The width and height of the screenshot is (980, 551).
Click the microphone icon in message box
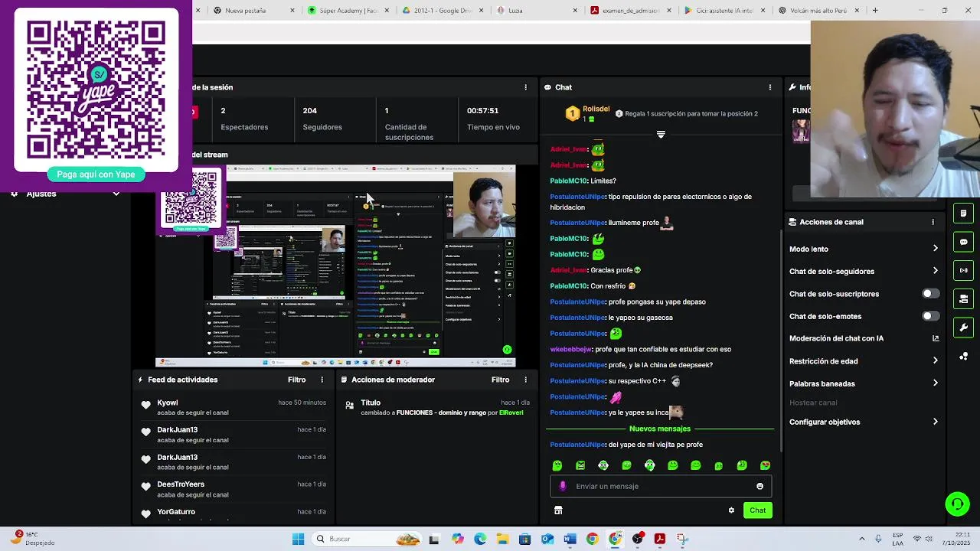tap(563, 486)
